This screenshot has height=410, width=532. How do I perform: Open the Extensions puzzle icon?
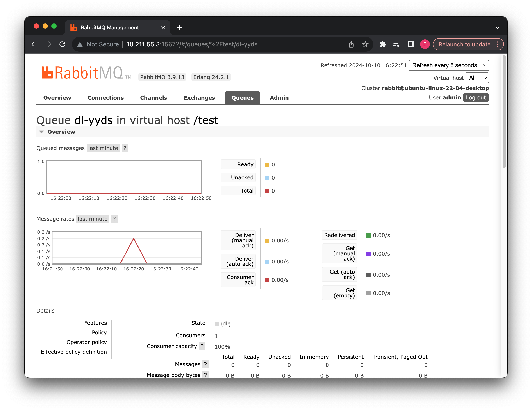382,44
